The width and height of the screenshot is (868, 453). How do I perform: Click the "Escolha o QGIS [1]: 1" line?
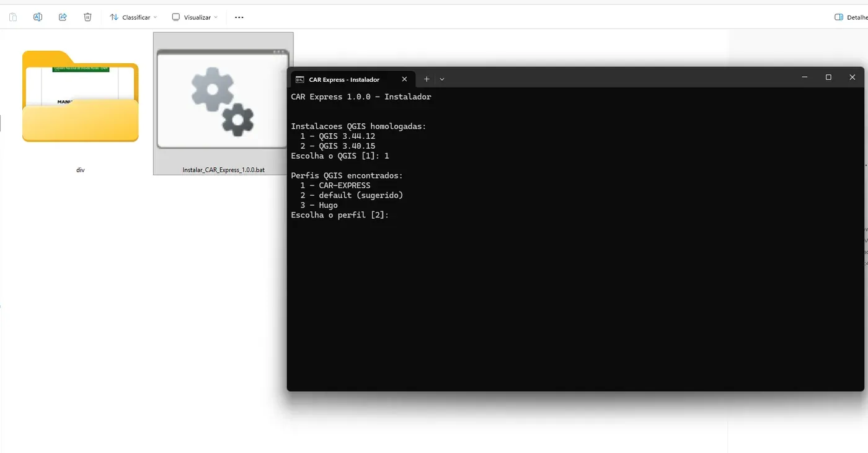tap(340, 156)
